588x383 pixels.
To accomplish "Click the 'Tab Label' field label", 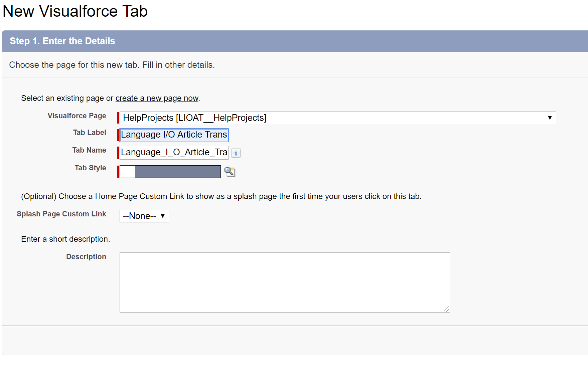I will tap(90, 133).
